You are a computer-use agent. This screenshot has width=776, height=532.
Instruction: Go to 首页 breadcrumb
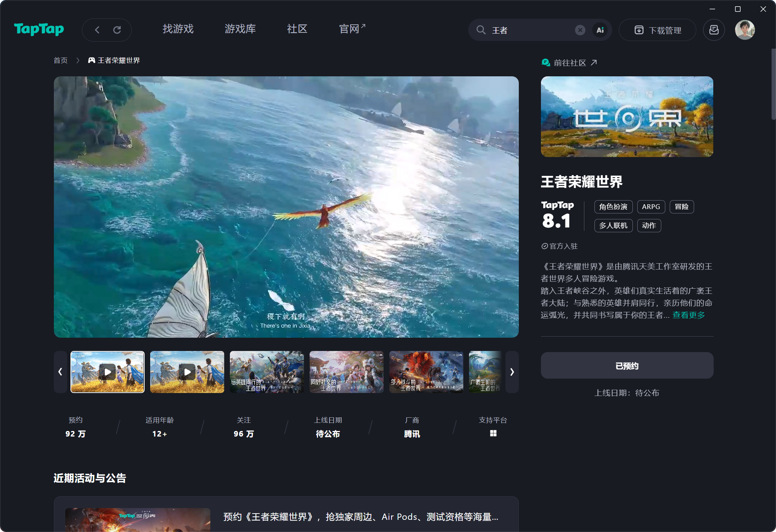pos(61,60)
